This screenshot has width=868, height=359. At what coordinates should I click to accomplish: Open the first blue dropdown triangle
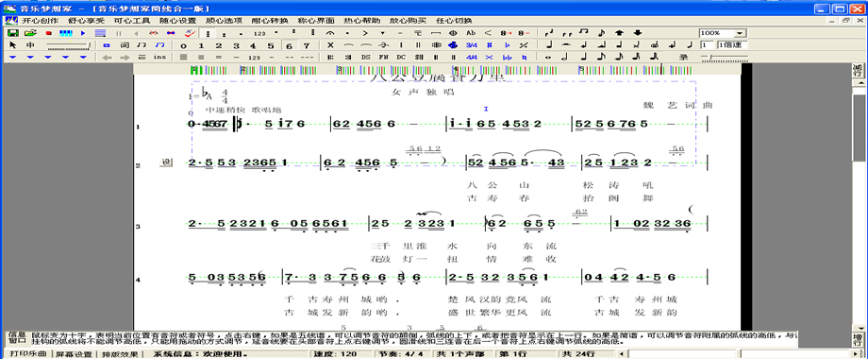[x=12, y=57]
